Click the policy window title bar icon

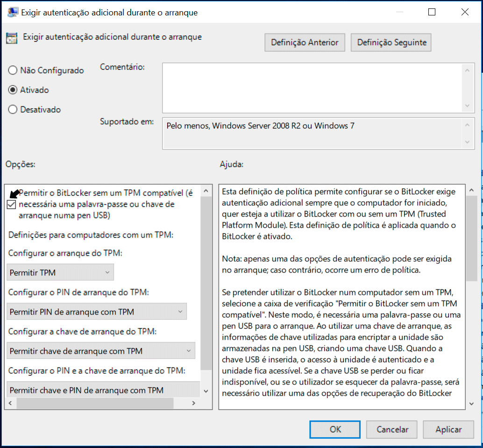point(12,12)
